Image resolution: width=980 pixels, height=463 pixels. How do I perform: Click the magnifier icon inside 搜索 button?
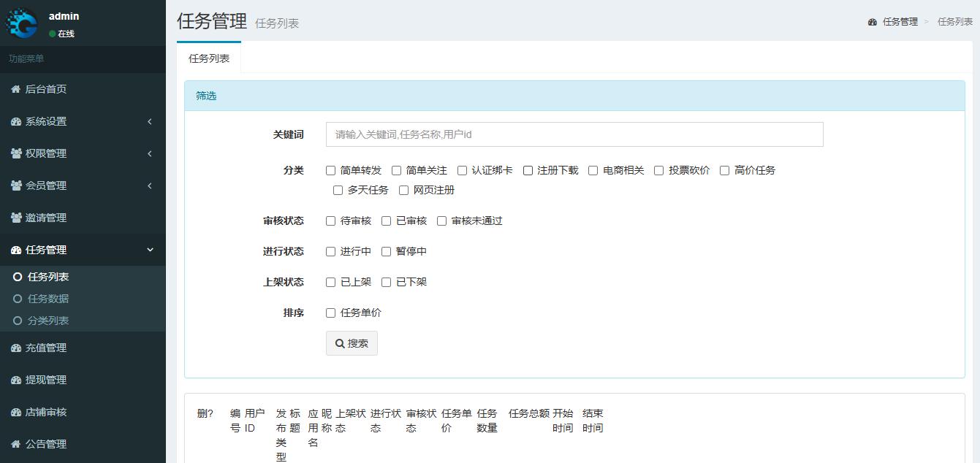[339, 343]
